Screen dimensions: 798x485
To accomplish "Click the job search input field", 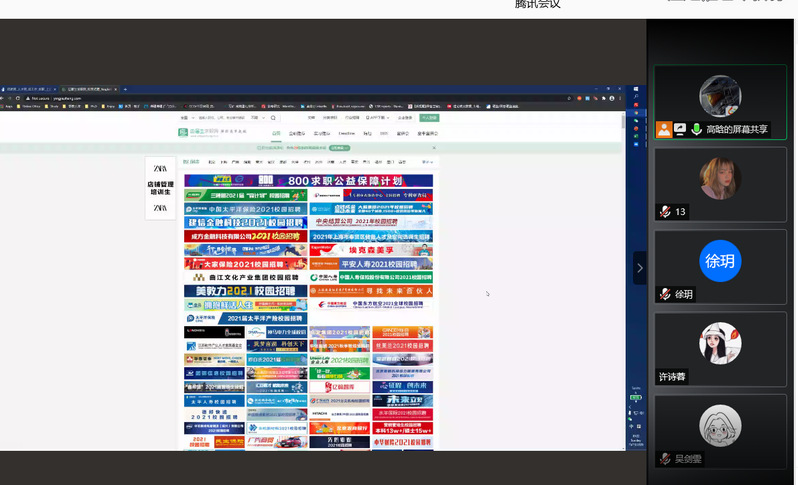I will point(222,118).
